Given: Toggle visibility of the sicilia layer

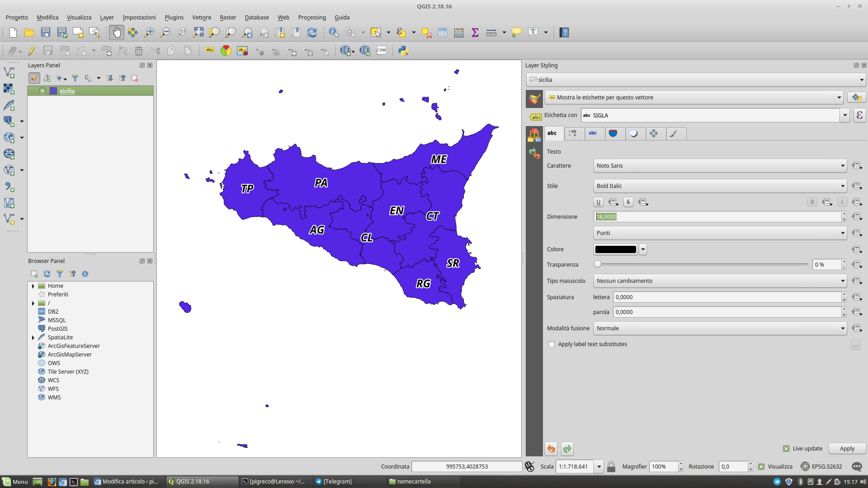Looking at the screenshot, I should click(42, 91).
